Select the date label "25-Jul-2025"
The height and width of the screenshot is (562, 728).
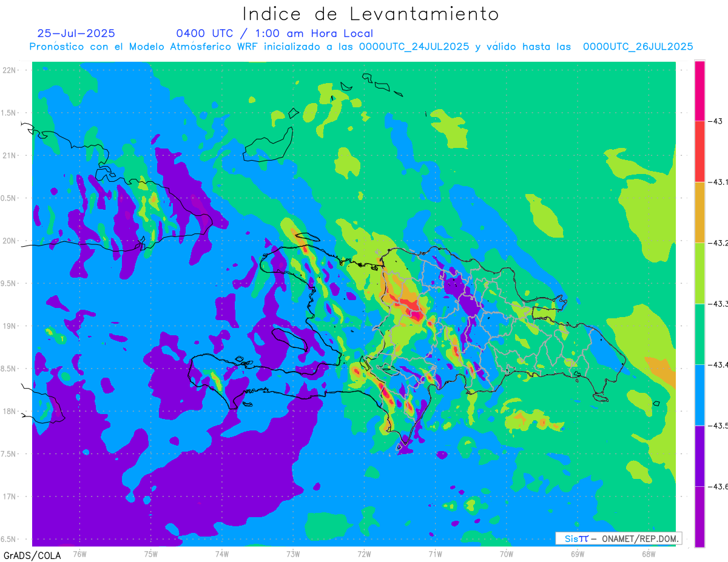coord(76,33)
